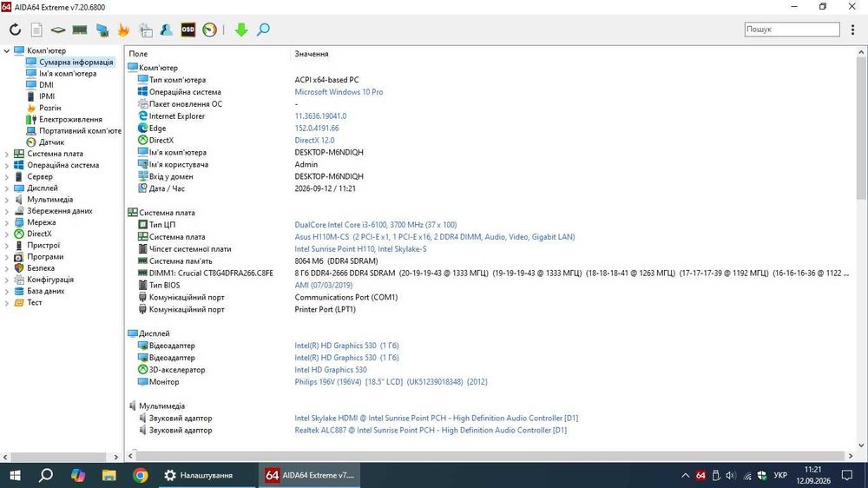
Task: Open the AMI (07/03/2019) BIOS link
Action: 323,286
